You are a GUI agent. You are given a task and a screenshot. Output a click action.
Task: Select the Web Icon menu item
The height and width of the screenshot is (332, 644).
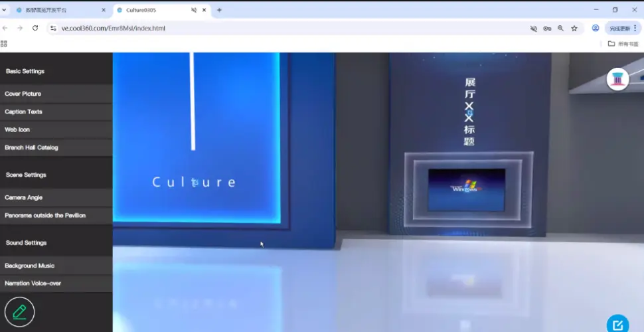(56, 130)
